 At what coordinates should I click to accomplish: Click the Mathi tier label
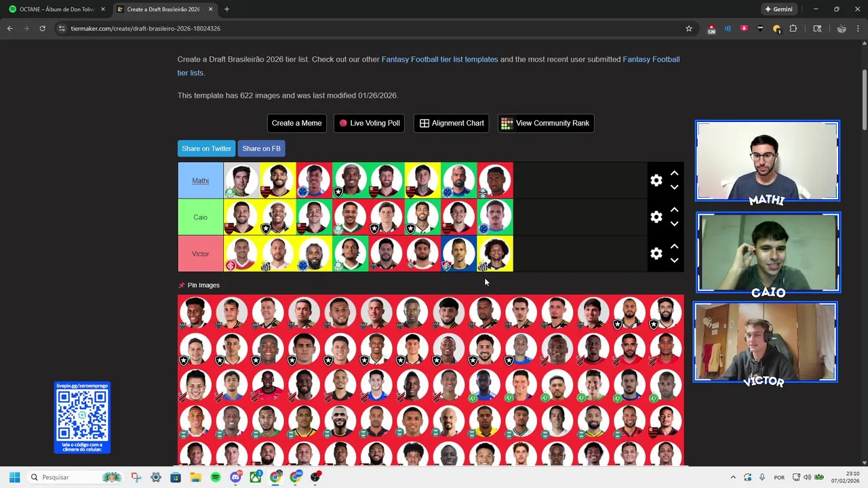(x=201, y=180)
